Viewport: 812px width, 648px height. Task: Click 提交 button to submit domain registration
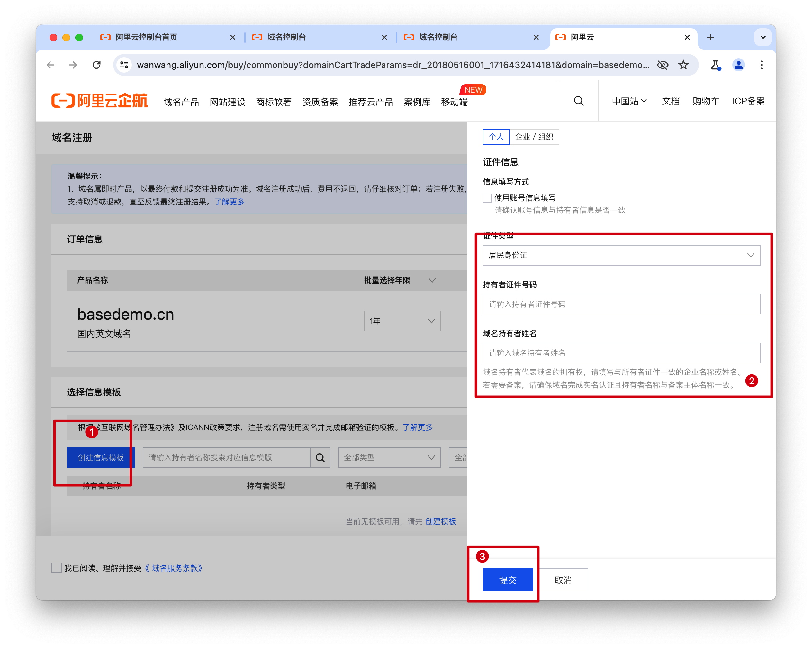506,580
